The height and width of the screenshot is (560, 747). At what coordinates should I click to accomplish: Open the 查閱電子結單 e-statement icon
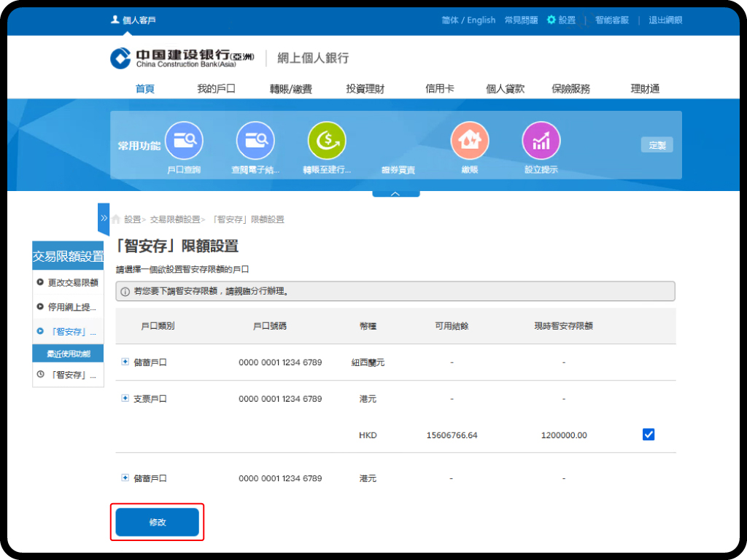click(255, 141)
